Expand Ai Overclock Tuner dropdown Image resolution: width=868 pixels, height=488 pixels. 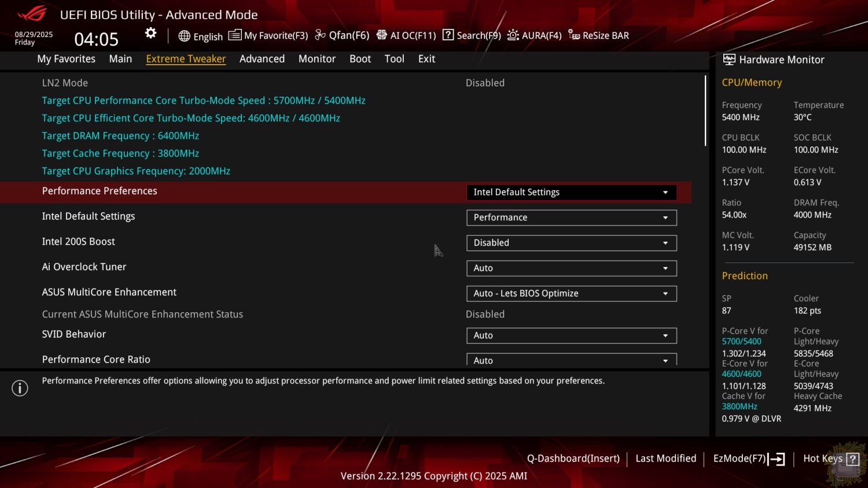pyautogui.click(x=571, y=268)
